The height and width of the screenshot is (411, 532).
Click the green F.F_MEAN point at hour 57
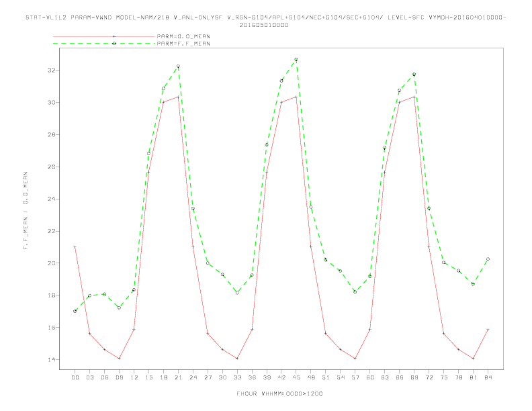[355, 291]
